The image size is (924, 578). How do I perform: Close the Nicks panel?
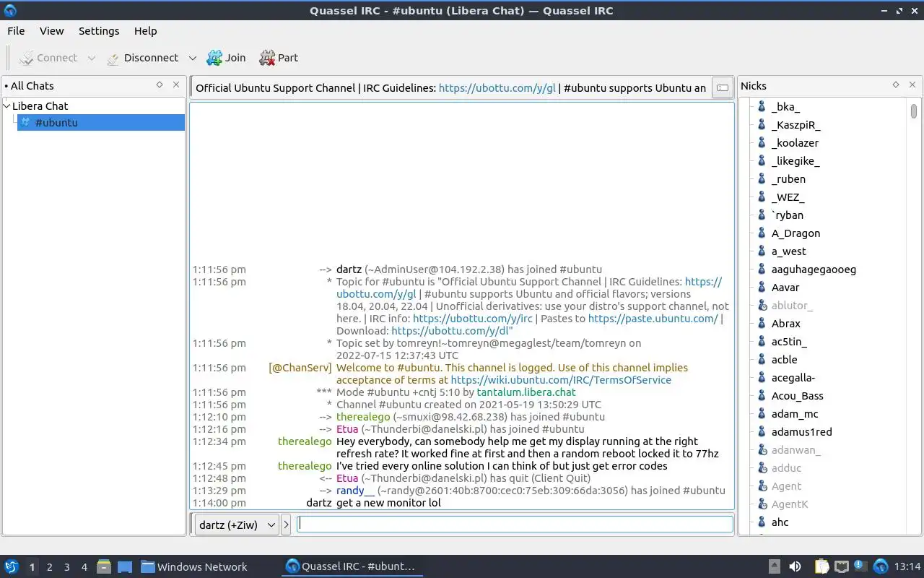pyautogui.click(x=912, y=85)
